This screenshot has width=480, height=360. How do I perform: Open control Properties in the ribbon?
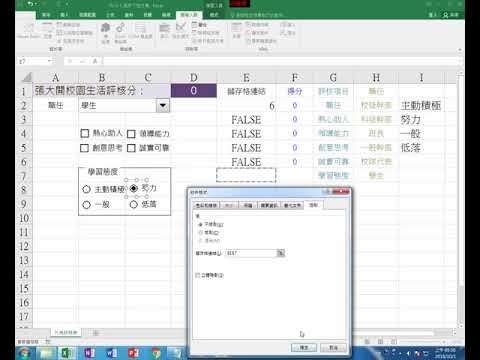point(199,25)
